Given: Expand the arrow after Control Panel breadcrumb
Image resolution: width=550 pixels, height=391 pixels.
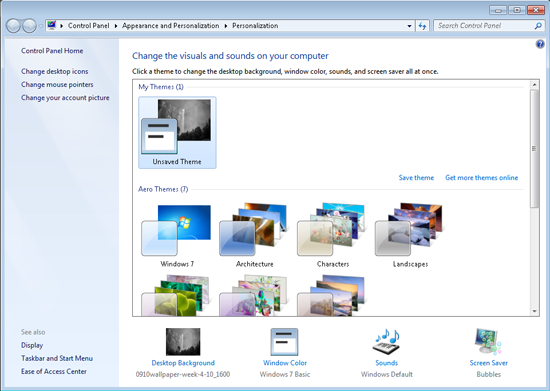Looking at the screenshot, I should pyautogui.click(x=116, y=26).
